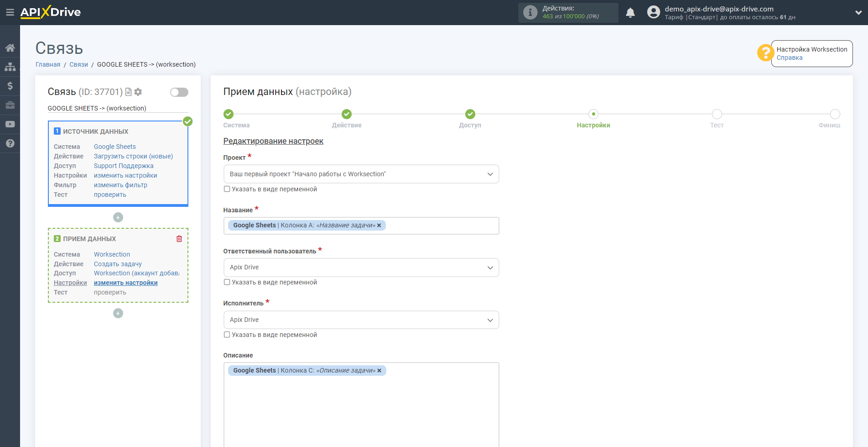Click the connection name 'GOOGLE SHEETS -> (worksection)'
868x447 pixels.
point(97,108)
